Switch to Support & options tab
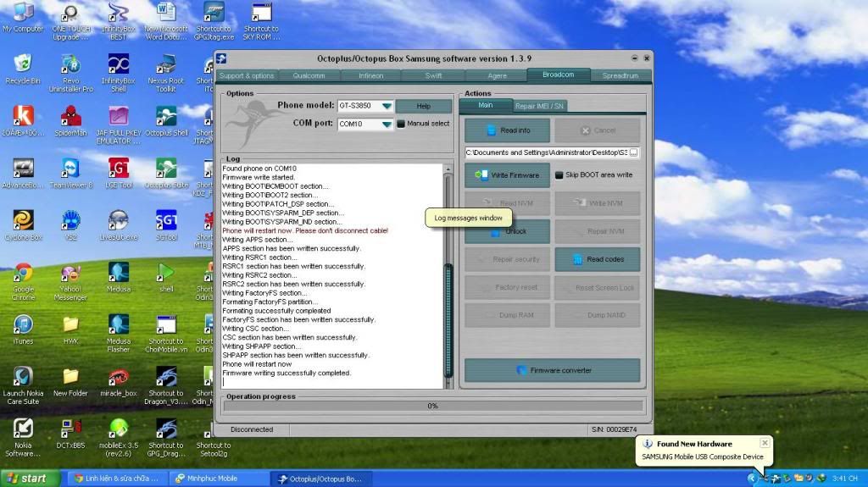The height and width of the screenshot is (487, 868). point(247,76)
